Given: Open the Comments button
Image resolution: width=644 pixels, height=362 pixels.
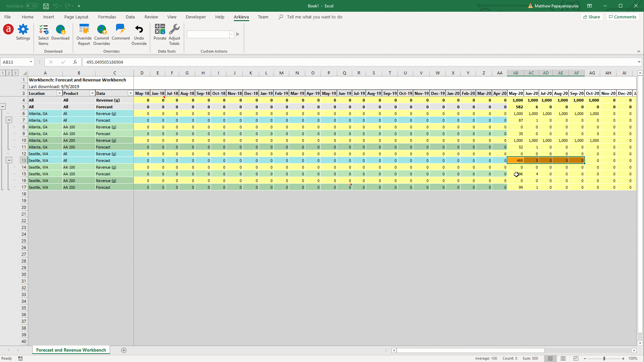Looking at the screenshot, I should [623, 17].
